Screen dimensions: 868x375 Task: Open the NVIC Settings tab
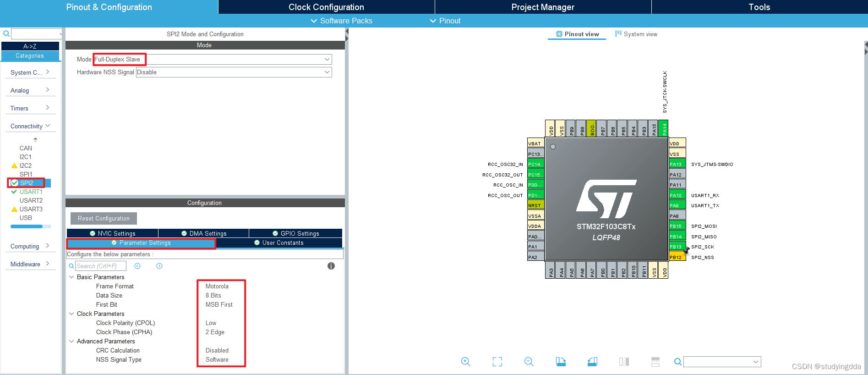(x=113, y=233)
